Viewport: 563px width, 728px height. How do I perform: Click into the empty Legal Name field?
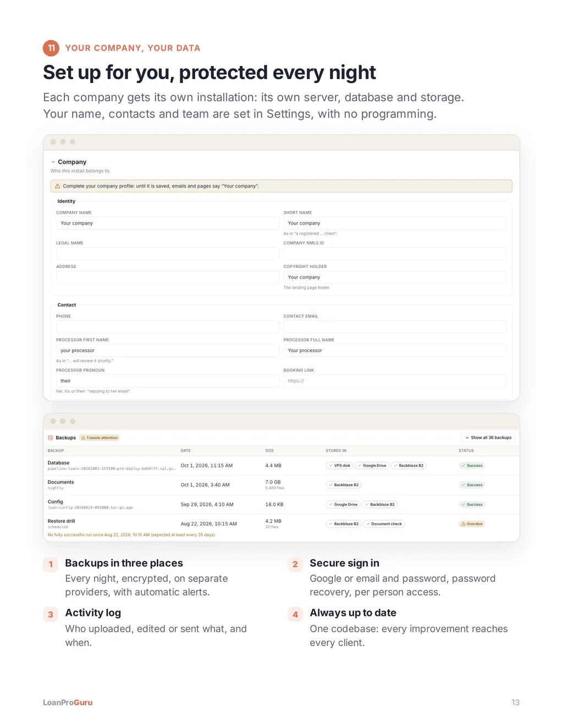coord(168,253)
